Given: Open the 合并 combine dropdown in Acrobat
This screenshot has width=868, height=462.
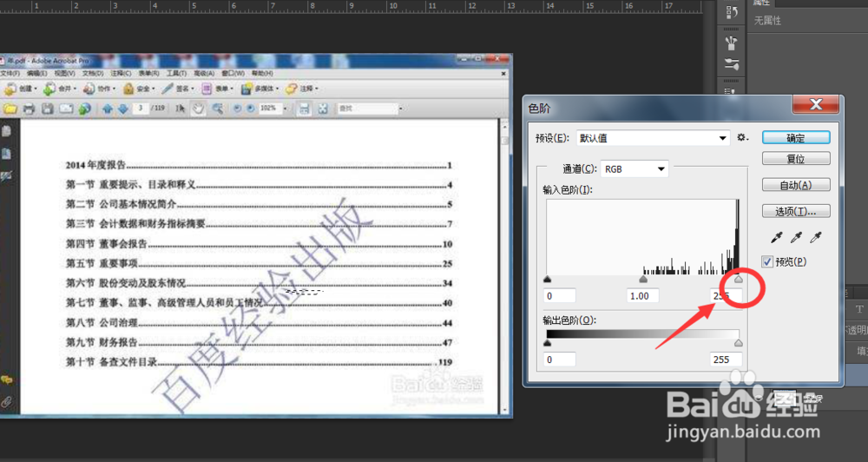Looking at the screenshot, I should coord(60,89).
